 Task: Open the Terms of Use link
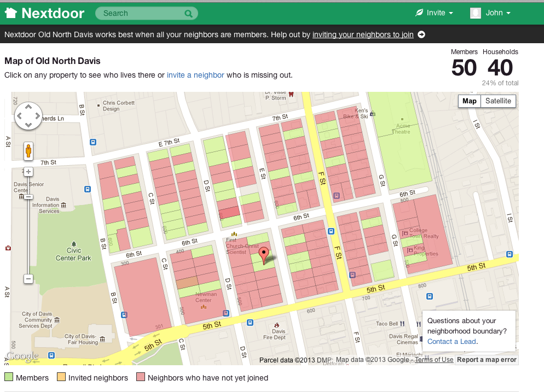coord(434,360)
